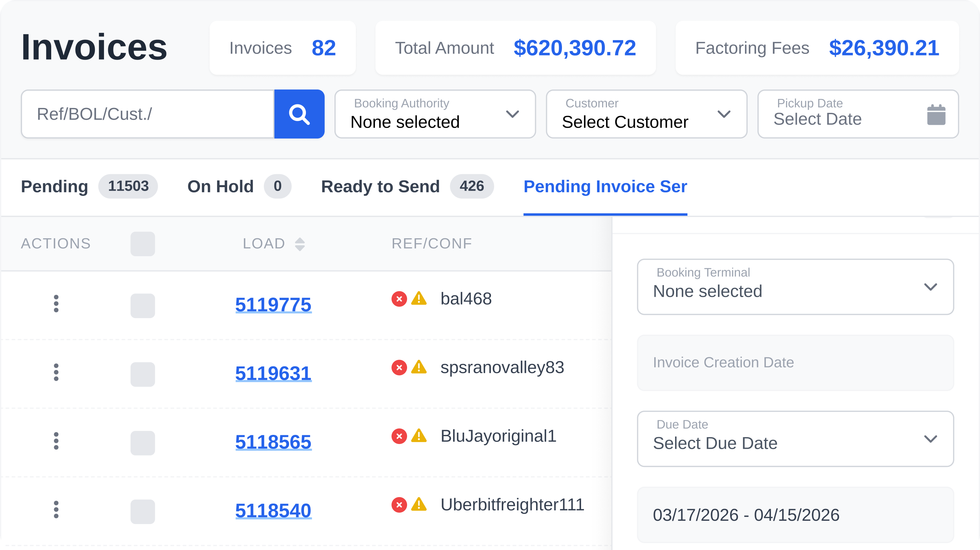The width and height of the screenshot is (980, 550).
Task: Open the Select Customer dropdown
Action: tap(647, 114)
